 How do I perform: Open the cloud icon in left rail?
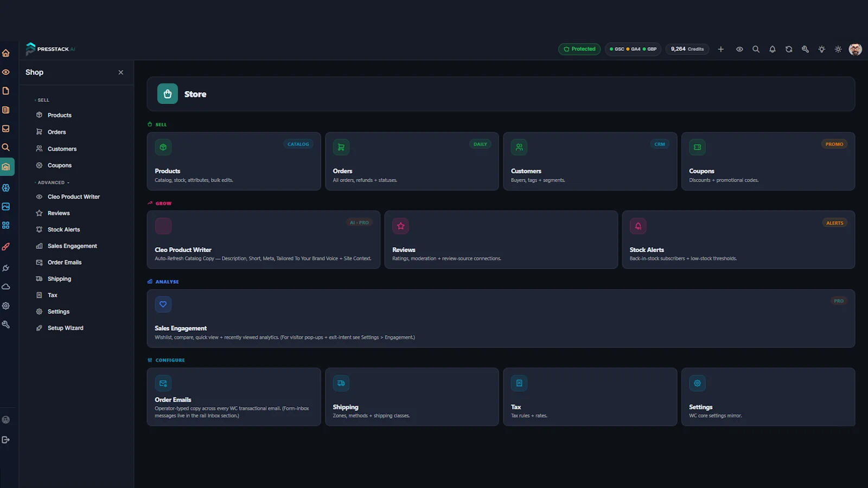click(x=6, y=287)
